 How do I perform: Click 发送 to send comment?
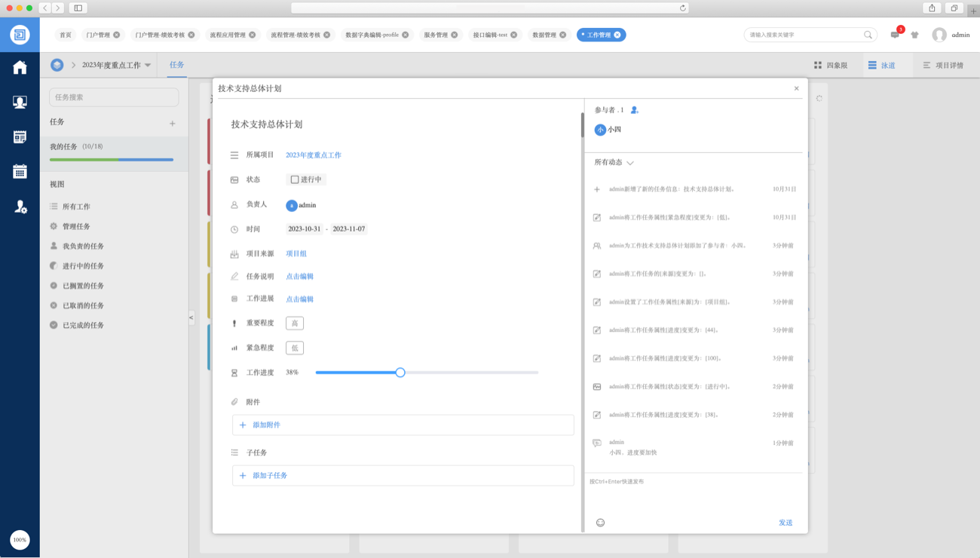point(785,523)
